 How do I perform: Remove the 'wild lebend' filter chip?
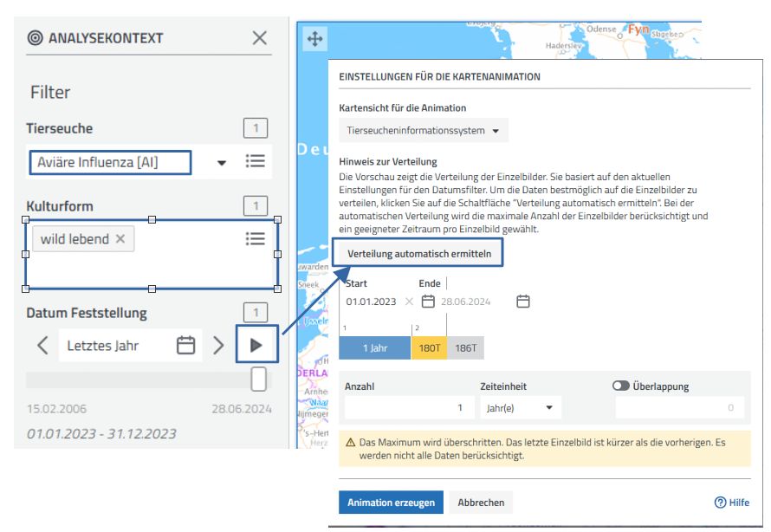pos(120,239)
